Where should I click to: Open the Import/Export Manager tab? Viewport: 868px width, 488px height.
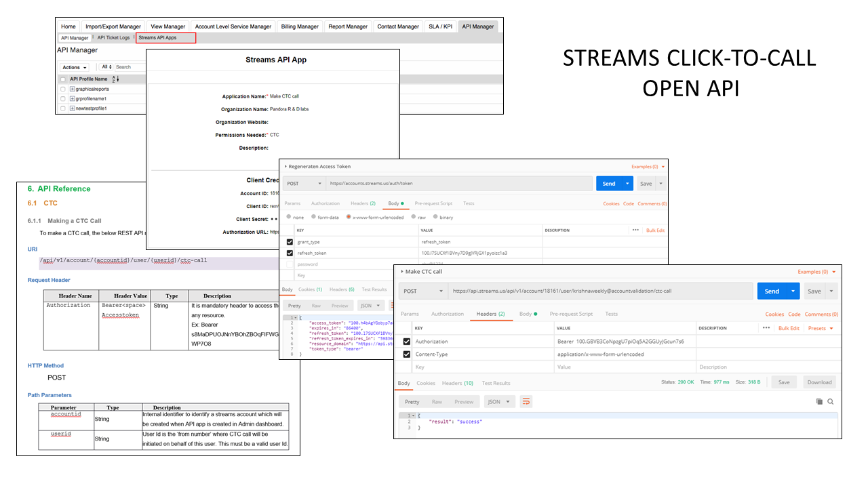point(113,26)
